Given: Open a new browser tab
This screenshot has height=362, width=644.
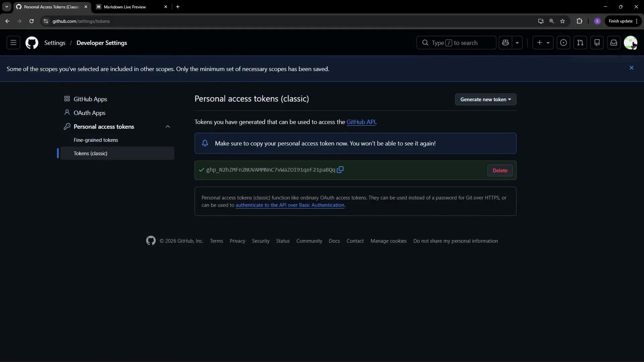Looking at the screenshot, I should pos(178,7).
